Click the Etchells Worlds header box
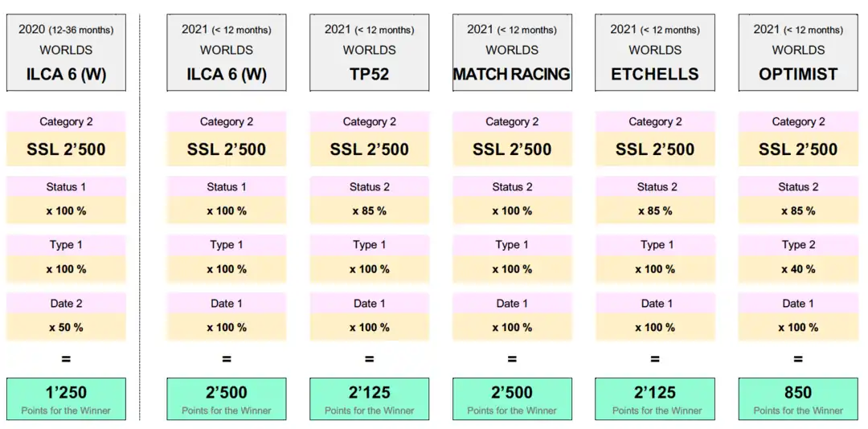868x429 pixels. (x=655, y=51)
